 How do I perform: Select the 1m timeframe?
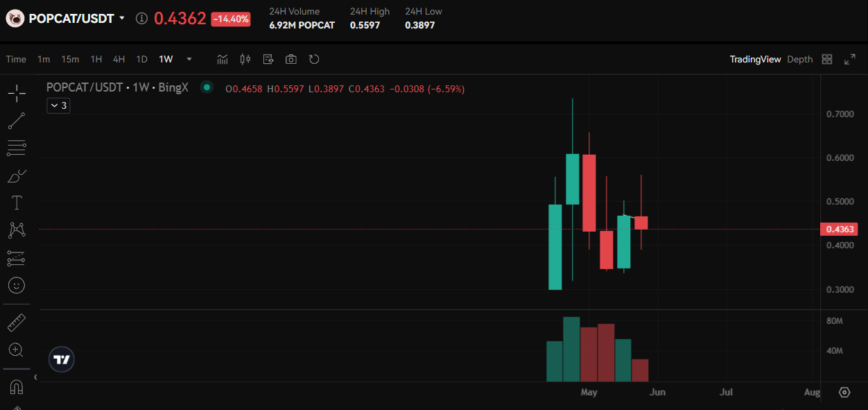tap(44, 60)
